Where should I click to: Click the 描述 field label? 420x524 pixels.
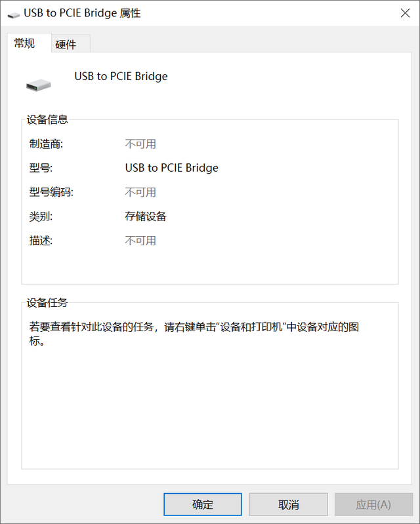coord(41,241)
